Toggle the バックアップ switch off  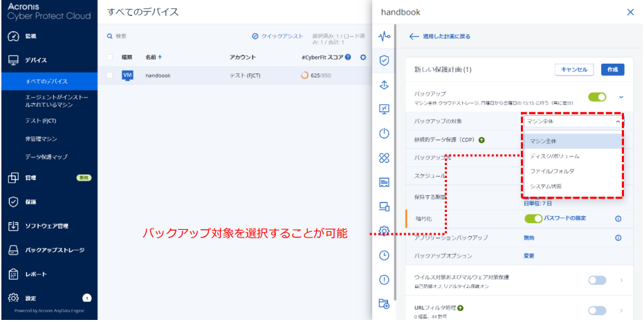[x=597, y=97]
